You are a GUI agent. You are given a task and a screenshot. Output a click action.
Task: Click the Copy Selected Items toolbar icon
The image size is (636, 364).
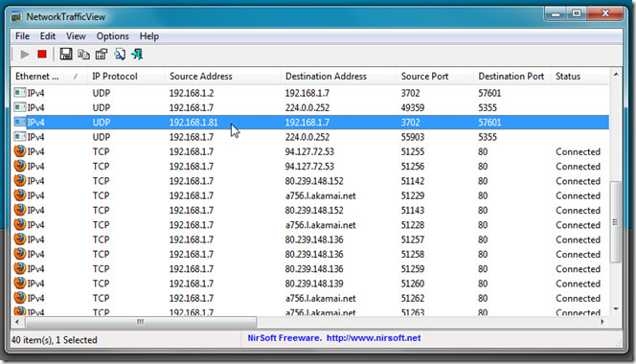tap(83, 54)
